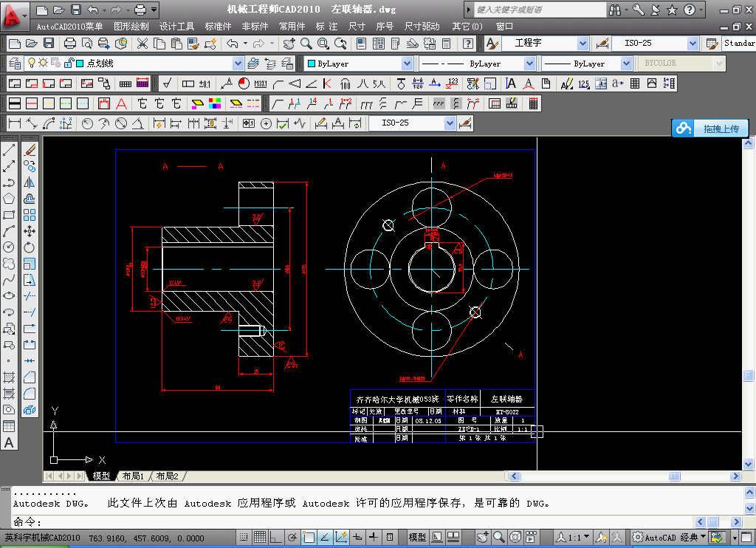Viewport: 756px width, 548px height.
Task: Click the Print icon in the standard toolbar
Action: click(x=70, y=44)
